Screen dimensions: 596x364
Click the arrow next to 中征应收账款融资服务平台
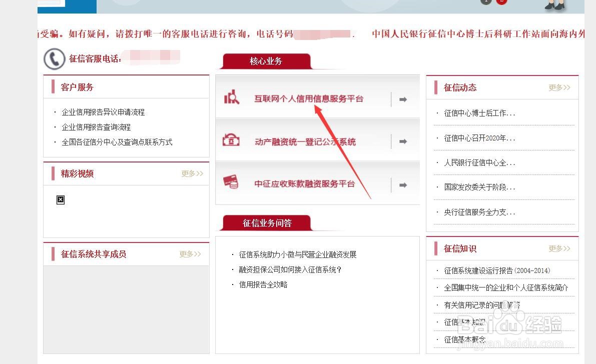(403, 185)
